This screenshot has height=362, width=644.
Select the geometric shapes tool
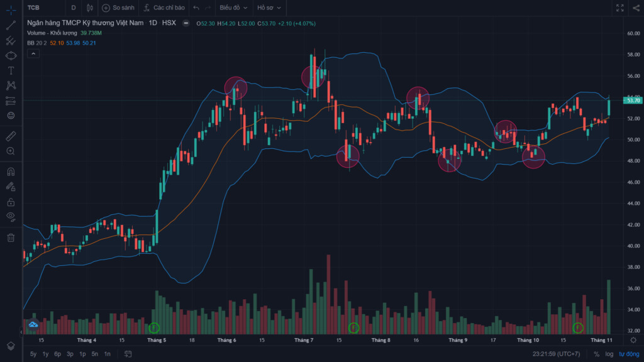coord(11,55)
